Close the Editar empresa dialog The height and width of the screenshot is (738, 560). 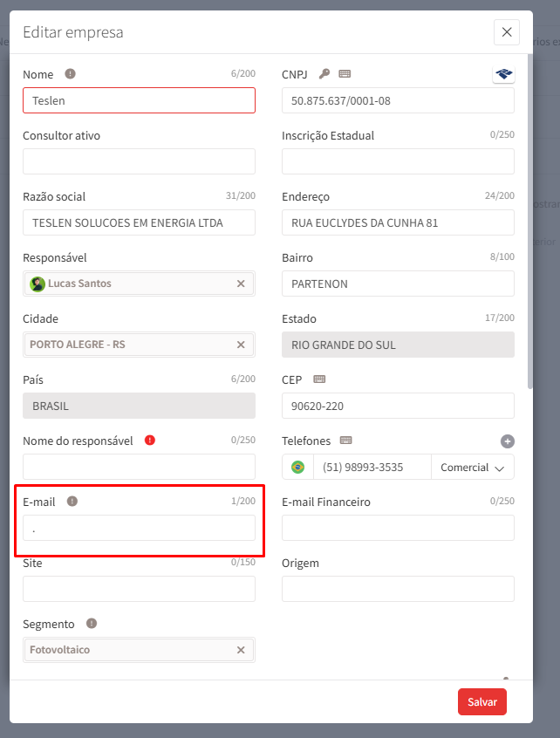506,32
